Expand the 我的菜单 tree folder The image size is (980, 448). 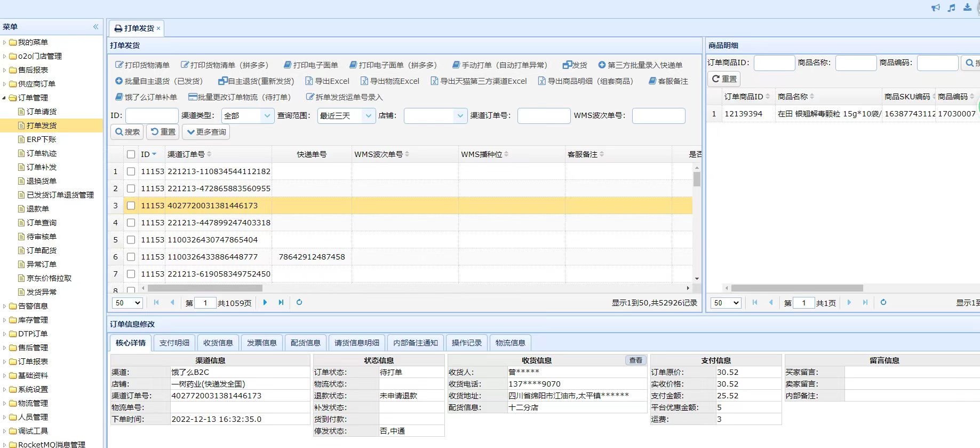point(5,42)
